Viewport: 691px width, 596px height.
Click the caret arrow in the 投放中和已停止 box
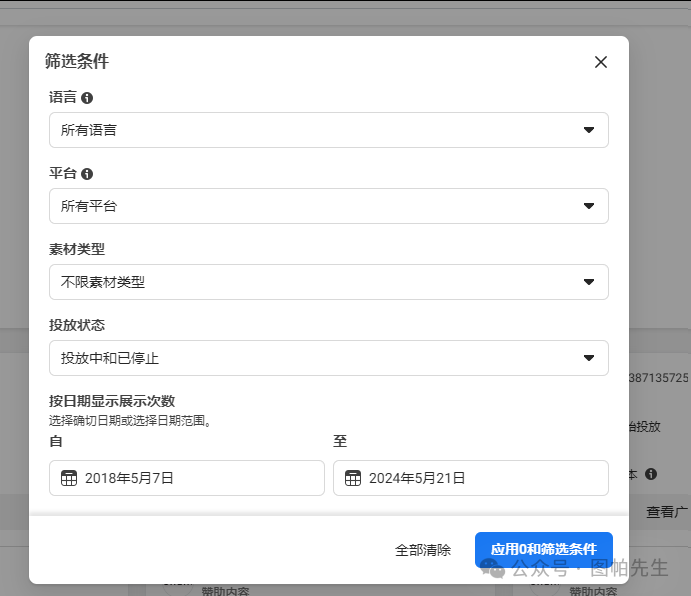click(589, 358)
